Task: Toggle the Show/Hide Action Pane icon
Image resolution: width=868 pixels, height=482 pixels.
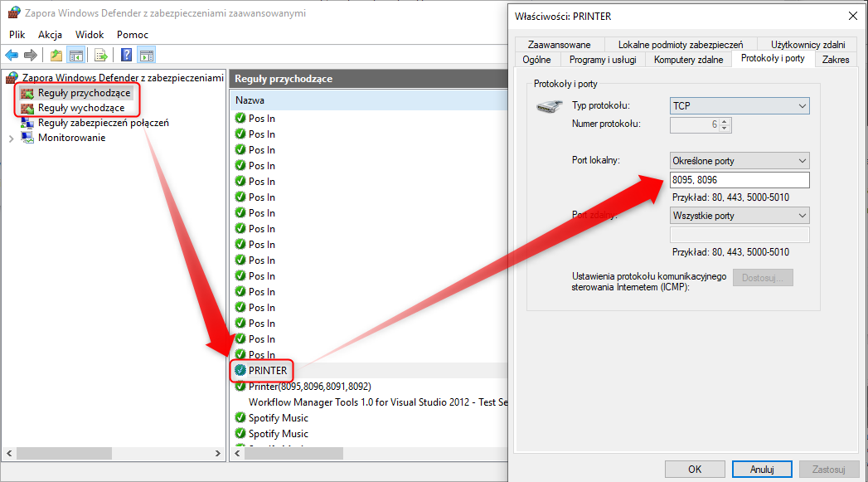Action: [x=147, y=56]
